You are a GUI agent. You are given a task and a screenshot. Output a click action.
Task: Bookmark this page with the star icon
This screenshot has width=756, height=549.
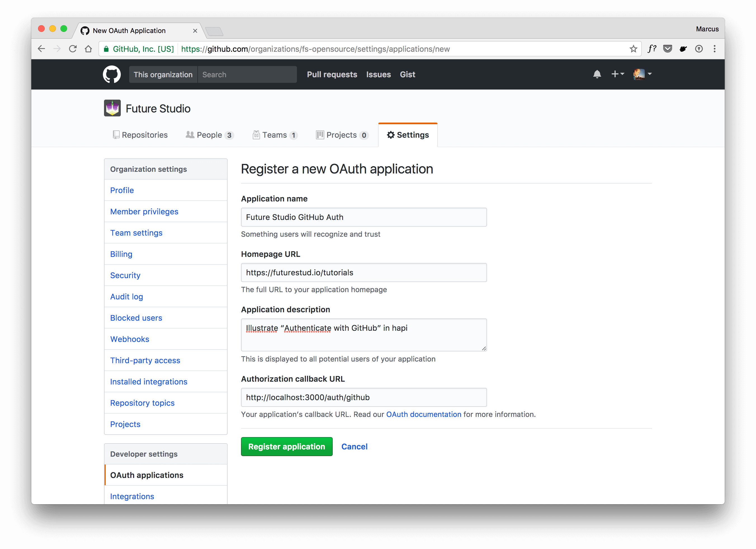[x=633, y=49]
